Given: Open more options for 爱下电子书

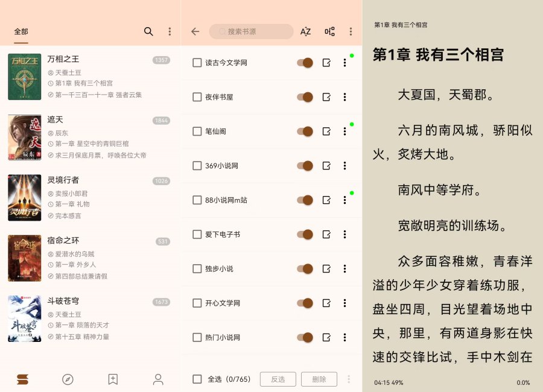Looking at the screenshot, I should coord(345,235).
